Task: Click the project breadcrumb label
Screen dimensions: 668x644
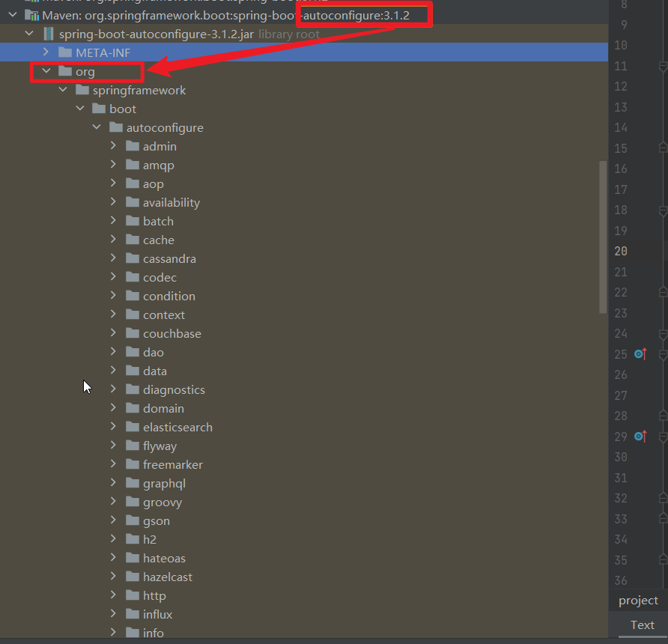Action: click(x=638, y=601)
